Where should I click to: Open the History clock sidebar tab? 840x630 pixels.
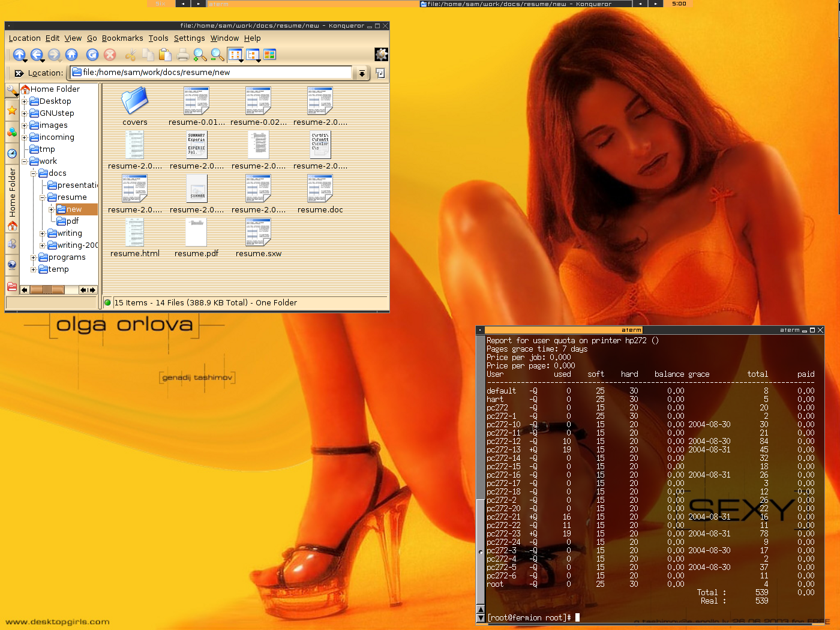click(12, 154)
